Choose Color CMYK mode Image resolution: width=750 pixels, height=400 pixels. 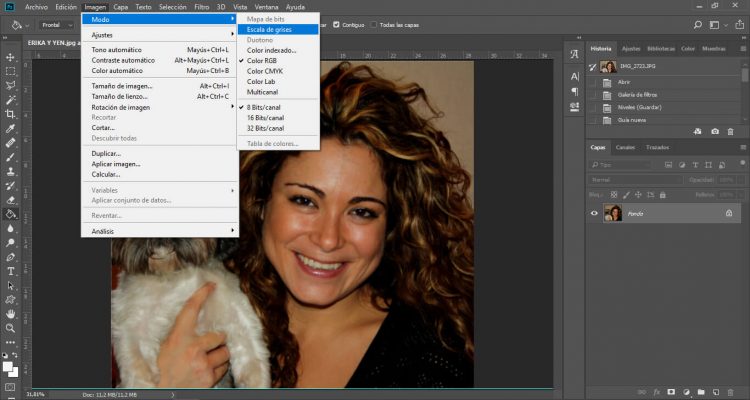(x=278, y=71)
